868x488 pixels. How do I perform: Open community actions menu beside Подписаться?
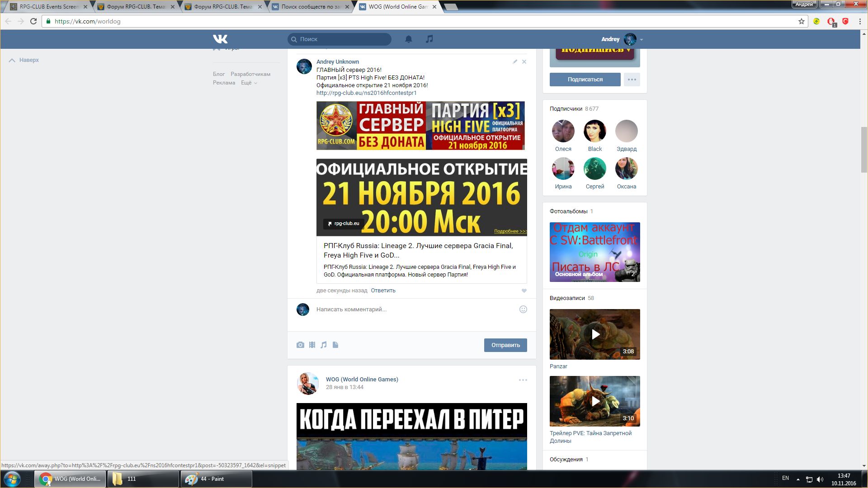632,80
